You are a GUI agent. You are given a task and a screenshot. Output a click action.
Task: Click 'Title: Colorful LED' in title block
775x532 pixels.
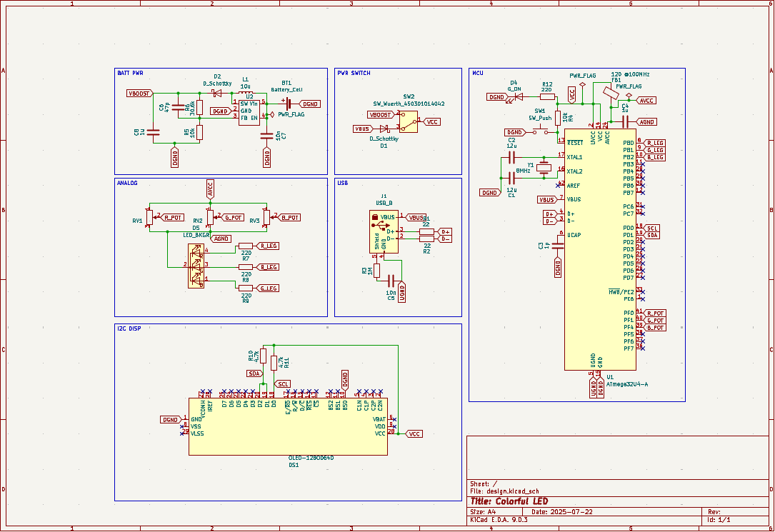pos(509,501)
